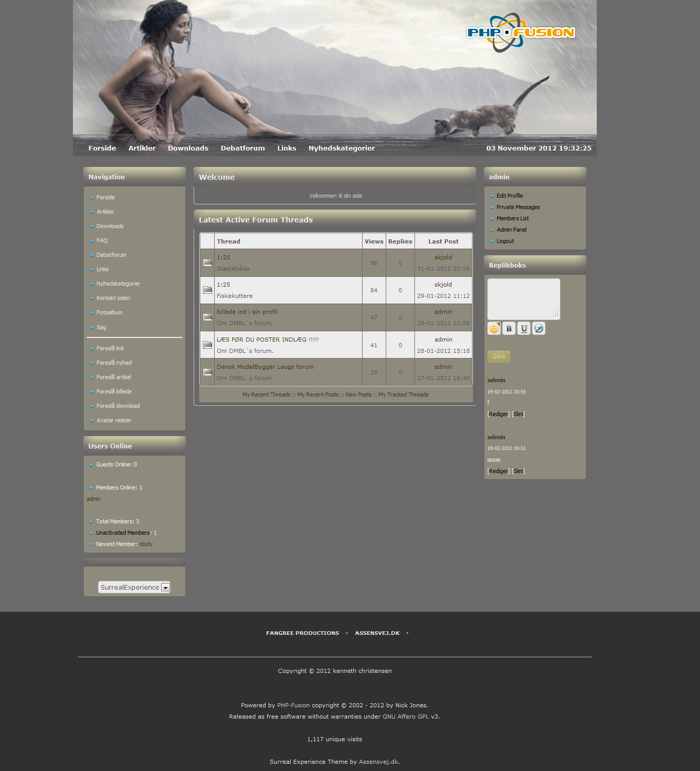Viewport: 700px width, 771px height.
Task: Click the date 28-01-2012 15:18
Action: pyautogui.click(x=443, y=351)
